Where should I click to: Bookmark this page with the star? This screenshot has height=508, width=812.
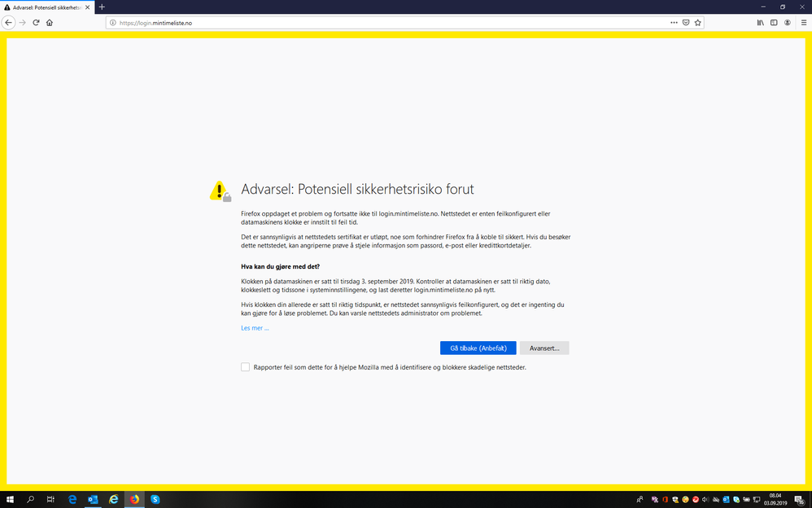click(x=697, y=23)
